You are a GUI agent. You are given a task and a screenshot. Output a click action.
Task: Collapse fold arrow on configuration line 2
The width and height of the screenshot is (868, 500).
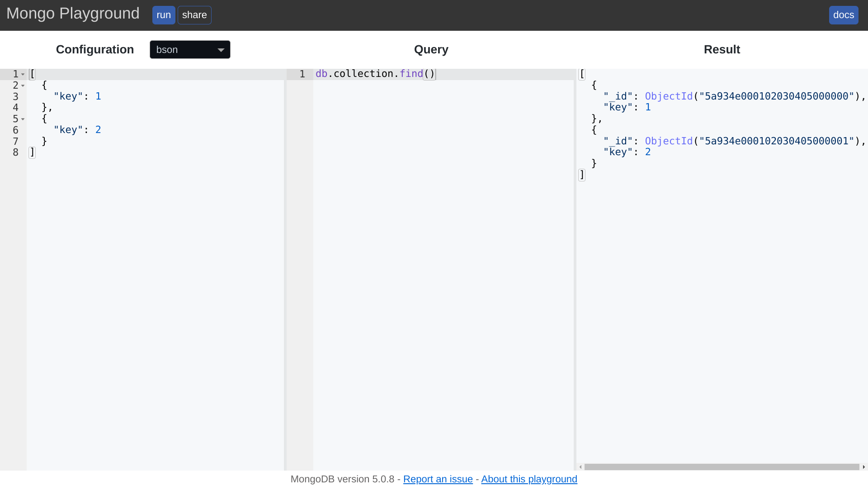pos(23,86)
